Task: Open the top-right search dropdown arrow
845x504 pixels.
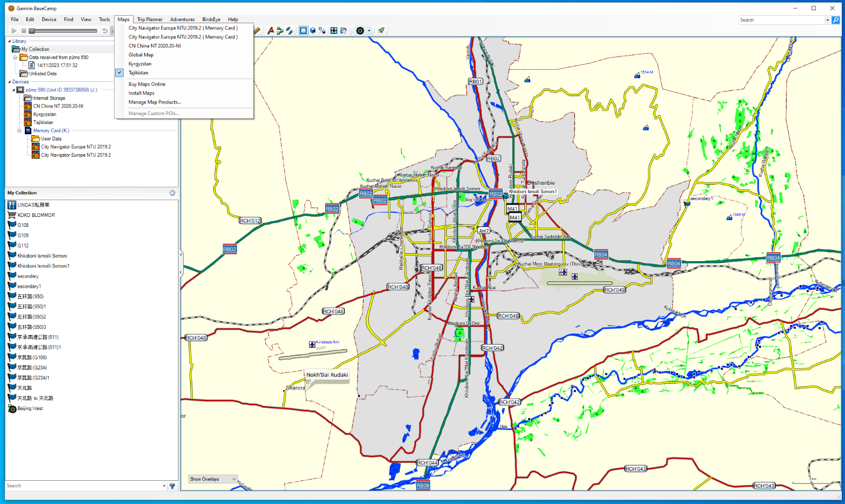Action: pos(828,20)
